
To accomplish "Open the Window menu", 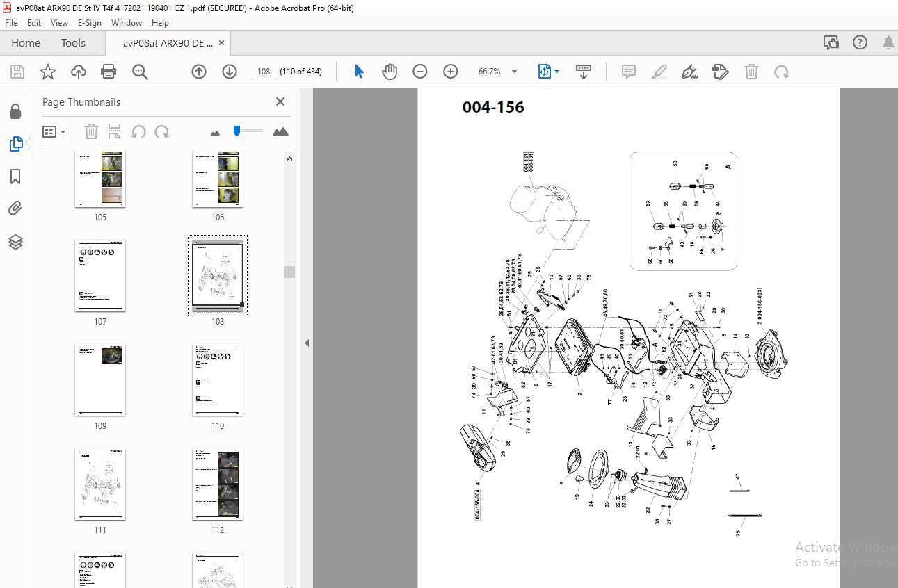I will pyautogui.click(x=127, y=23).
